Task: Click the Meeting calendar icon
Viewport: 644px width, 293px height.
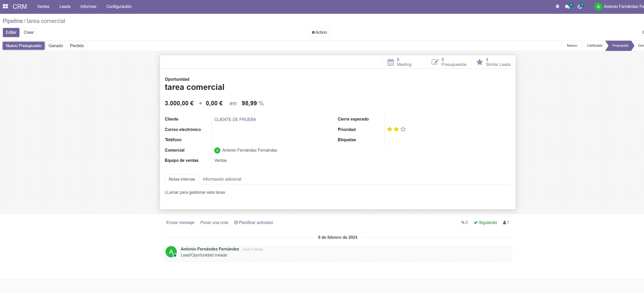Action: coord(391,62)
